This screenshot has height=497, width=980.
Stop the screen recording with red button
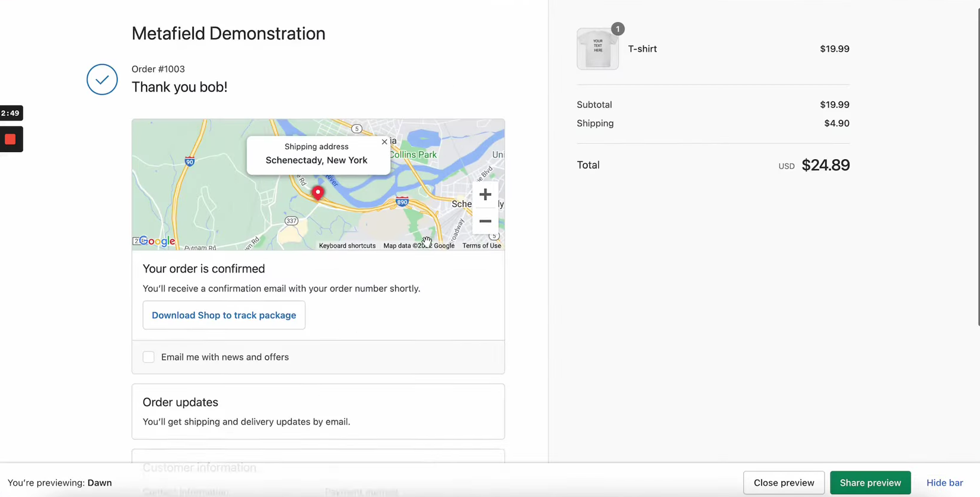[11, 139]
